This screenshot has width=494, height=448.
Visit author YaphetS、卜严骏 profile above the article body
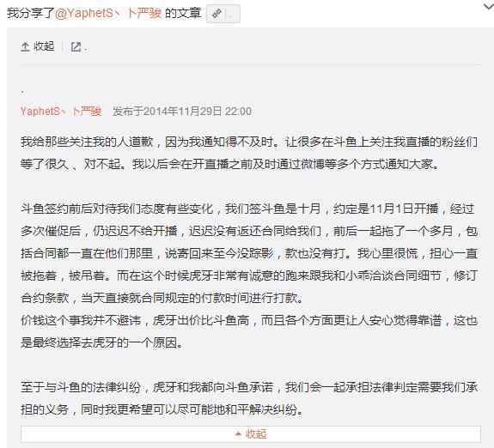tap(61, 111)
